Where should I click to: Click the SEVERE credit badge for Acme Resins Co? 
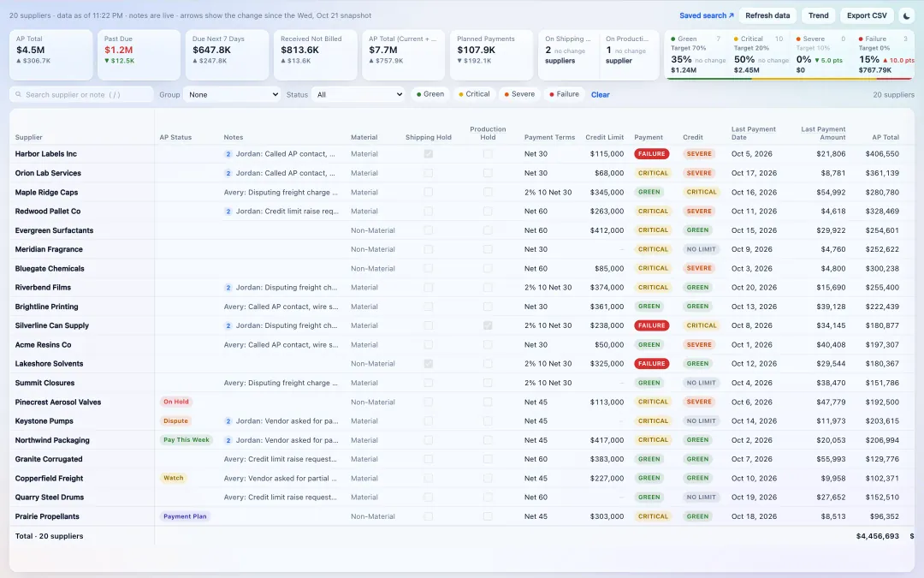(699, 344)
